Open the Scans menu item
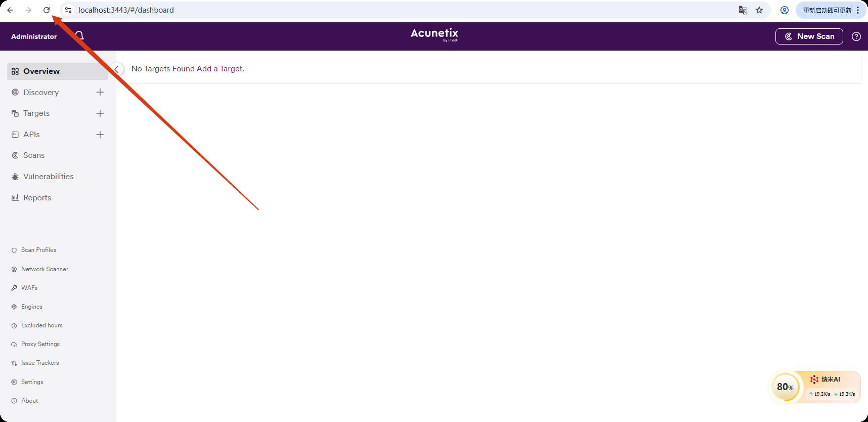This screenshot has height=422, width=868. point(34,155)
